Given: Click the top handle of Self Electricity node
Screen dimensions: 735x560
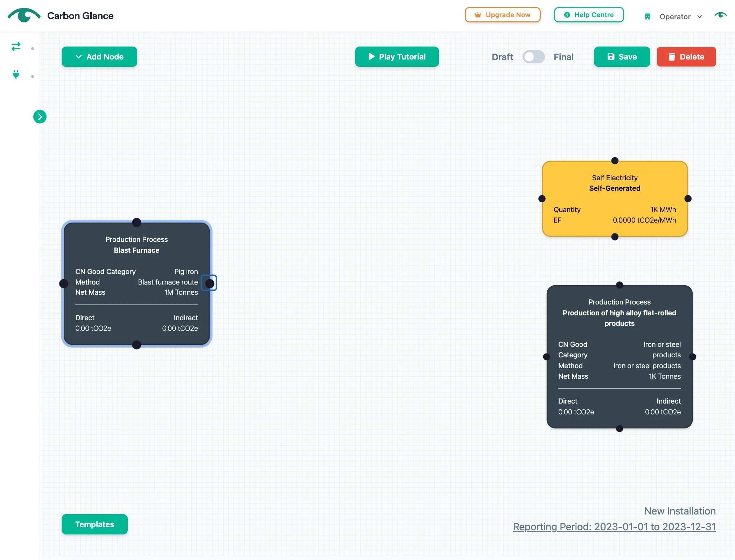Looking at the screenshot, I should pos(615,161).
